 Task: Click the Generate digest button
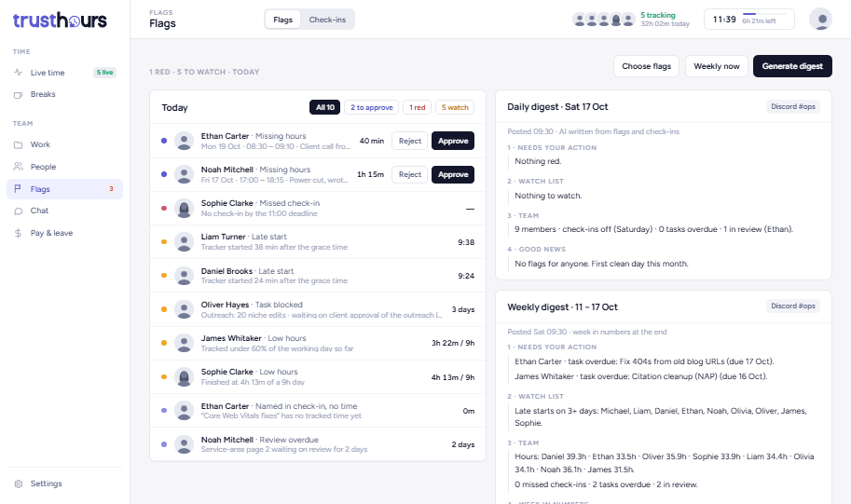[x=792, y=66]
